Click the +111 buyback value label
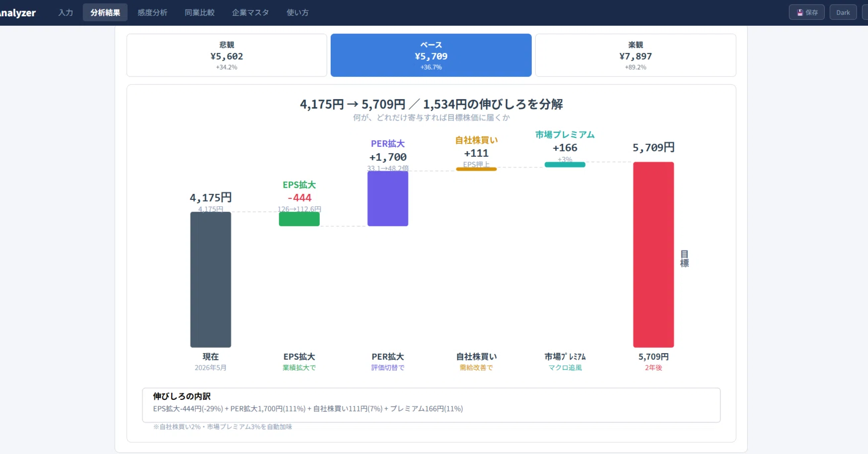 pos(476,153)
